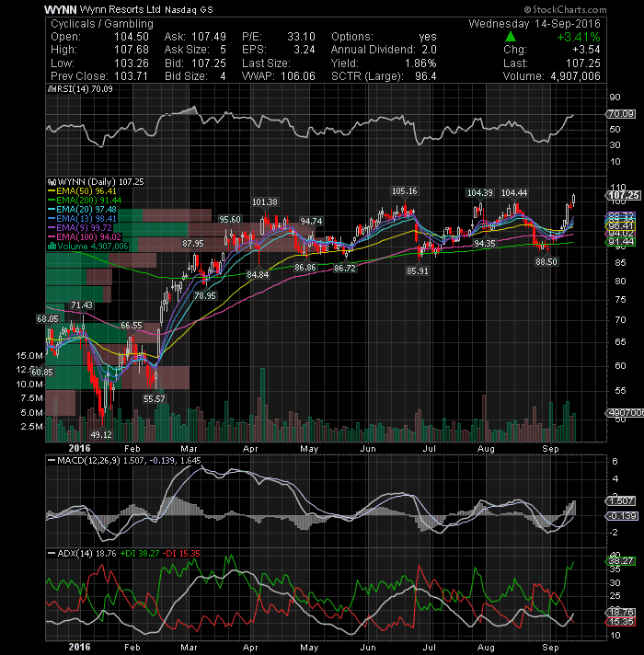
Task: Select the EMA(9) 99.72 legend text
Action: click(84, 227)
